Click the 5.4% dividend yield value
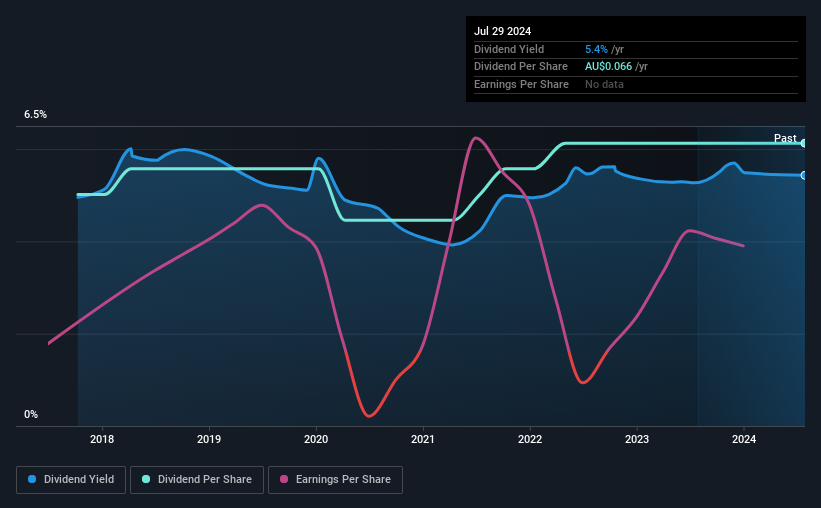This screenshot has width=821, height=508. (596, 49)
